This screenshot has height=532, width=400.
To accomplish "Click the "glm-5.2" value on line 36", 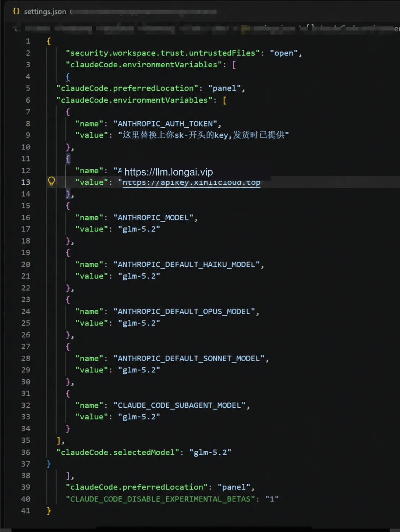I will (x=210, y=452).
